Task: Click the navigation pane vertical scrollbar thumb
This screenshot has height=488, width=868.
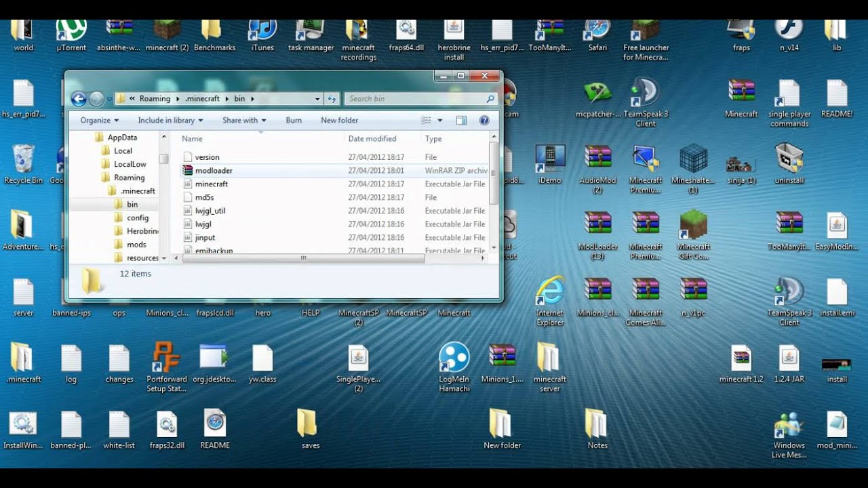Action: point(163,159)
